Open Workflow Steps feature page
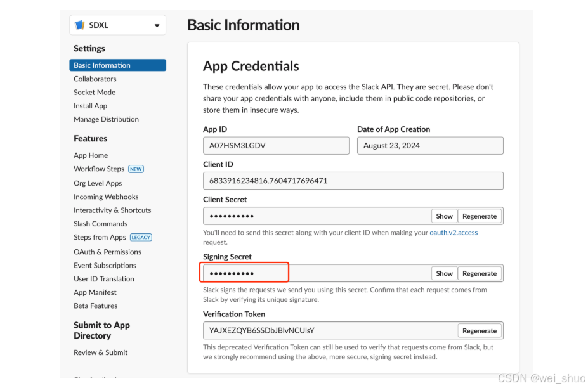 99,169
